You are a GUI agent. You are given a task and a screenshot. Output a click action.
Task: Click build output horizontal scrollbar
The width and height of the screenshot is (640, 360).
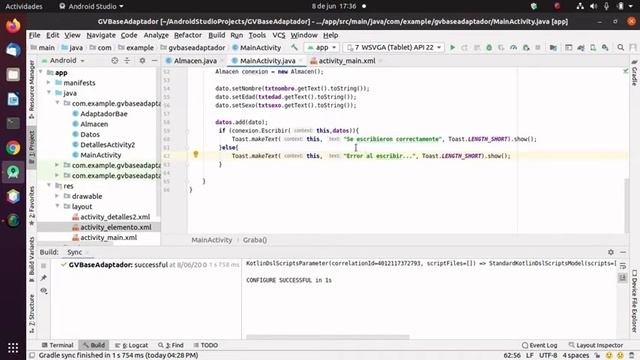point(327,337)
